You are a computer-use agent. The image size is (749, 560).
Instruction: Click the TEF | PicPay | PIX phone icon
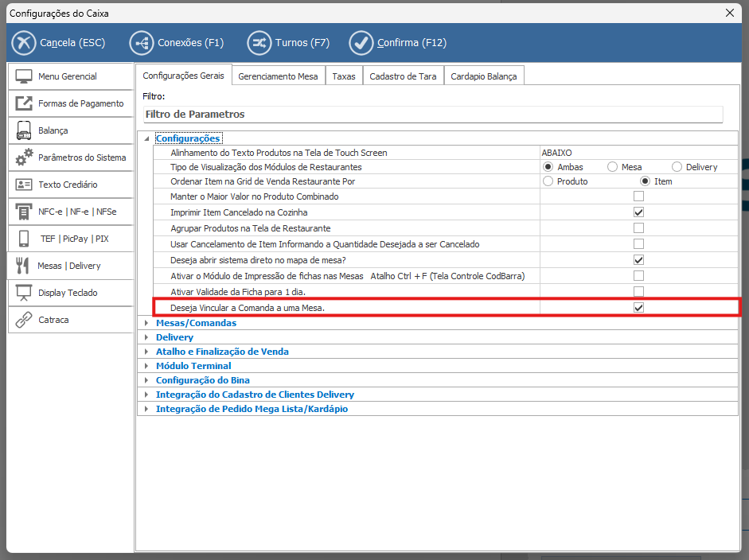click(24, 239)
